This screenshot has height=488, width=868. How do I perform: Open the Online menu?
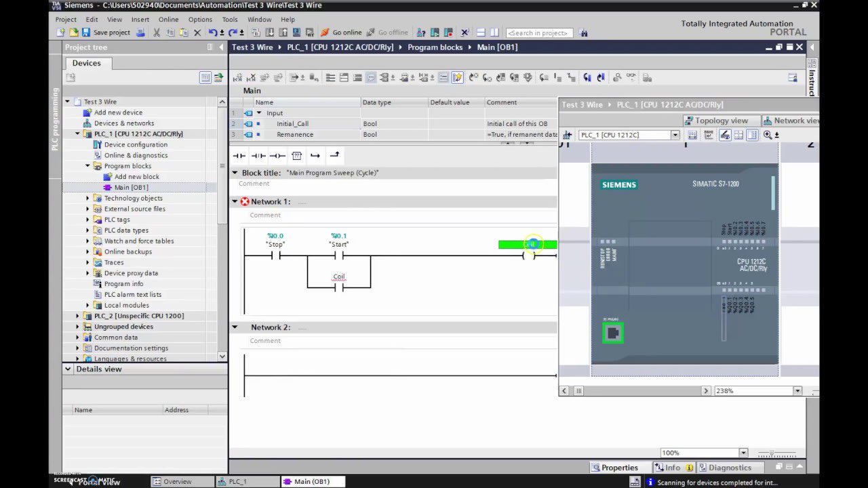coord(168,20)
